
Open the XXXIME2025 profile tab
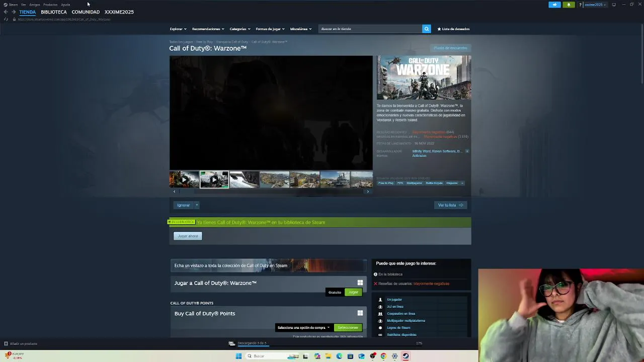click(x=119, y=12)
